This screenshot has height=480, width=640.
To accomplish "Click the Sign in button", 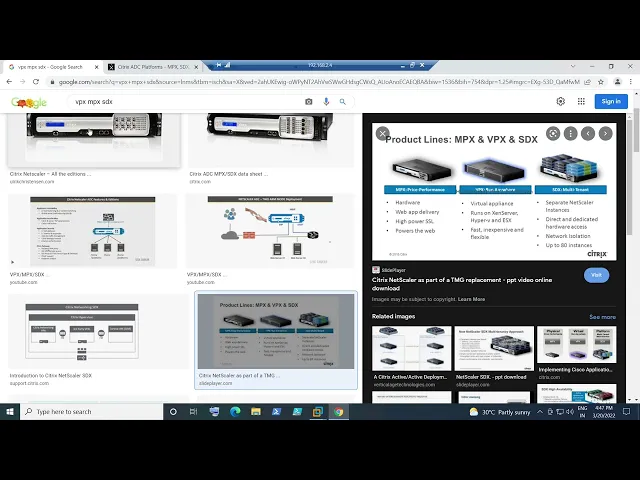I will pyautogui.click(x=611, y=101).
